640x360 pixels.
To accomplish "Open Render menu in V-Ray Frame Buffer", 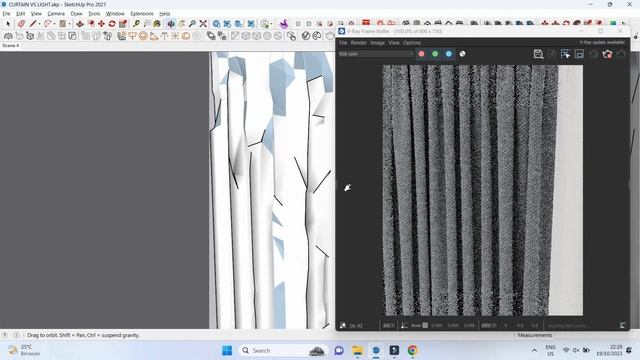I will (359, 42).
